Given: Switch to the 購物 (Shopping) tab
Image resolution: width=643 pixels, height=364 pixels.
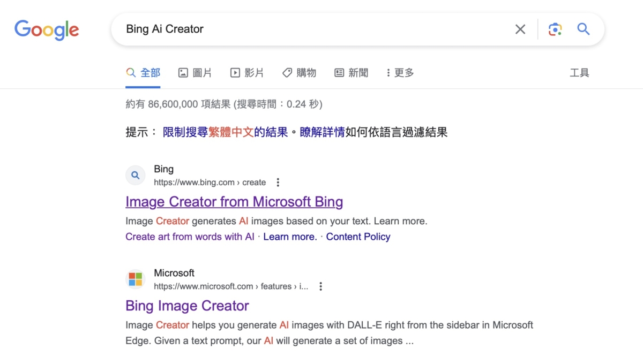Looking at the screenshot, I should [x=299, y=73].
